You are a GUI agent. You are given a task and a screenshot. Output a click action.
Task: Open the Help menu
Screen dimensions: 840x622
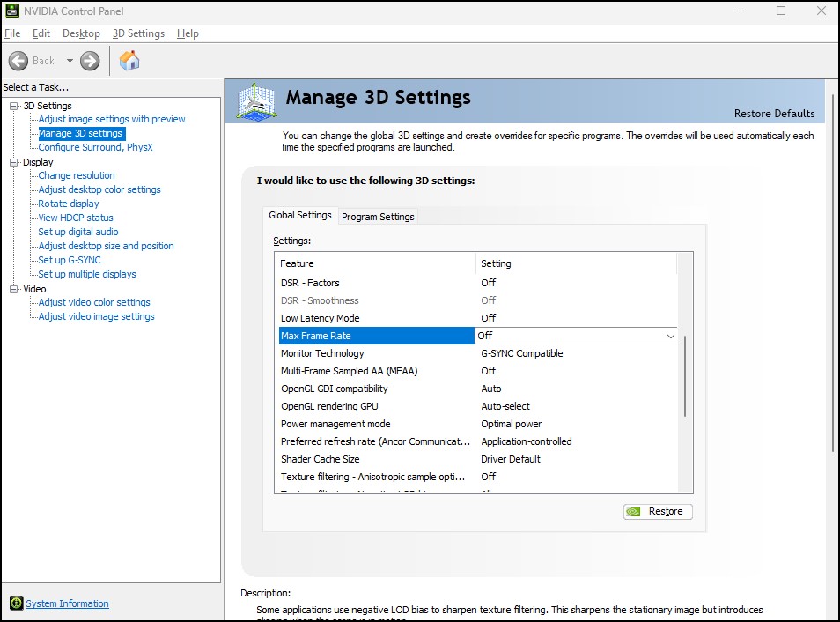coord(188,33)
